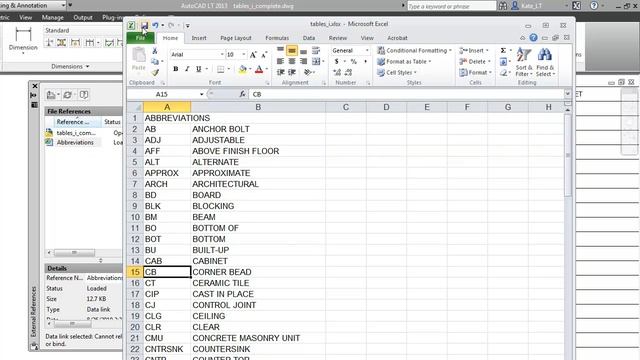Toggle middle vertical alignment
Viewport: 640px width, 360px height.
click(x=292, y=50)
